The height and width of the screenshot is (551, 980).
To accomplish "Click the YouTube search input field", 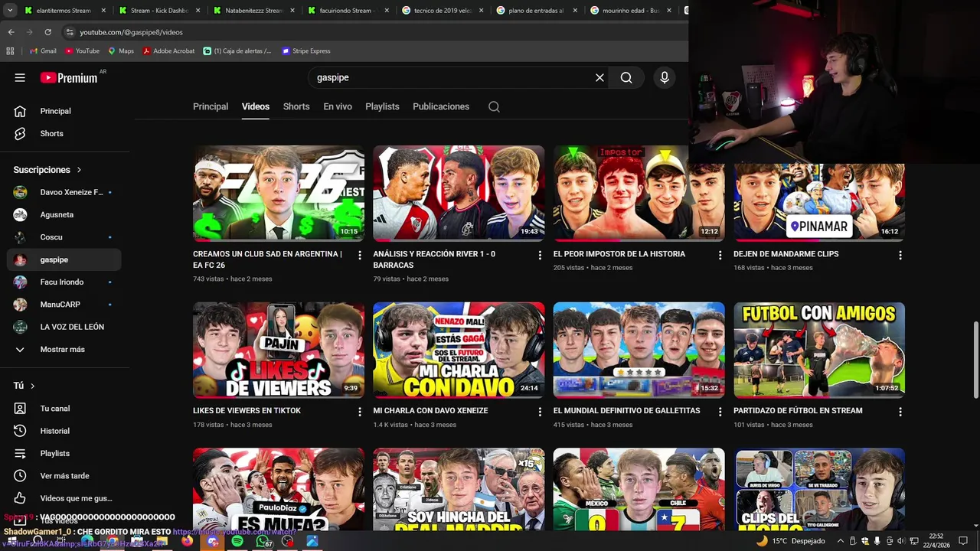I will point(452,77).
